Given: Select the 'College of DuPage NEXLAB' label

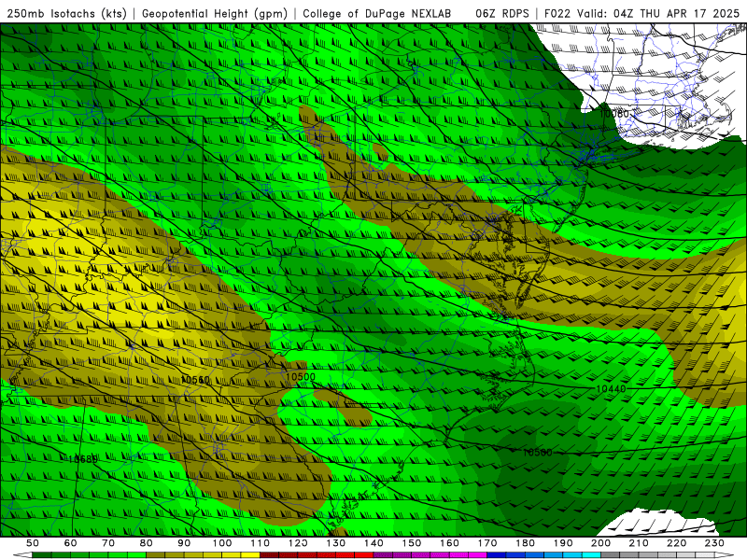Looking at the screenshot, I should (376, 13).
